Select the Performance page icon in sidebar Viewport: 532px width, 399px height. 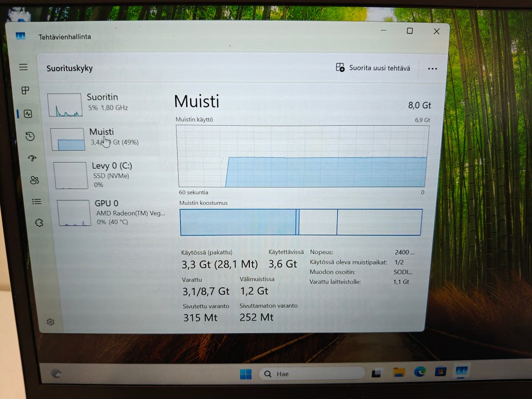28,114
